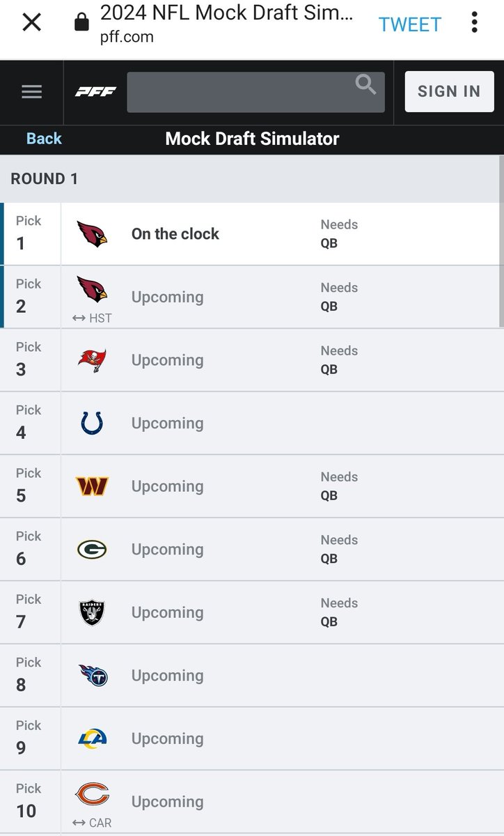Select the Packers logo at pick 6

click(x=92, y=549)
